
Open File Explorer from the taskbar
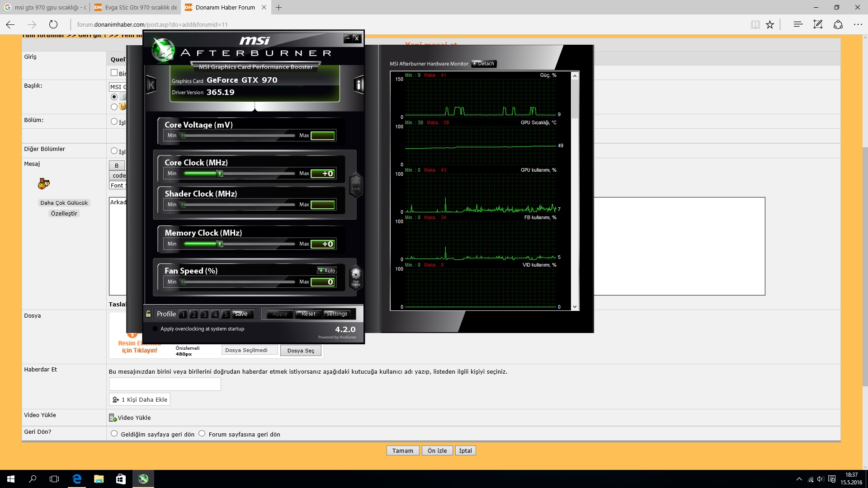(x=99, y=479)
